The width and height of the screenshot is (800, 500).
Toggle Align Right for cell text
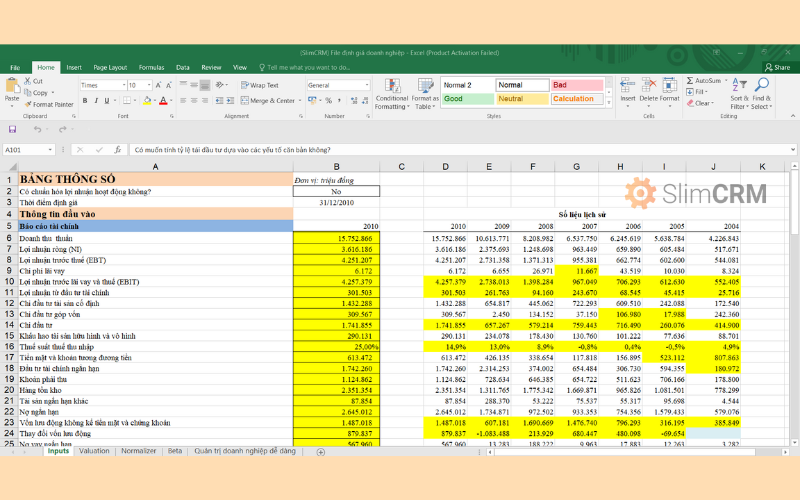click(x=205, y=101)
